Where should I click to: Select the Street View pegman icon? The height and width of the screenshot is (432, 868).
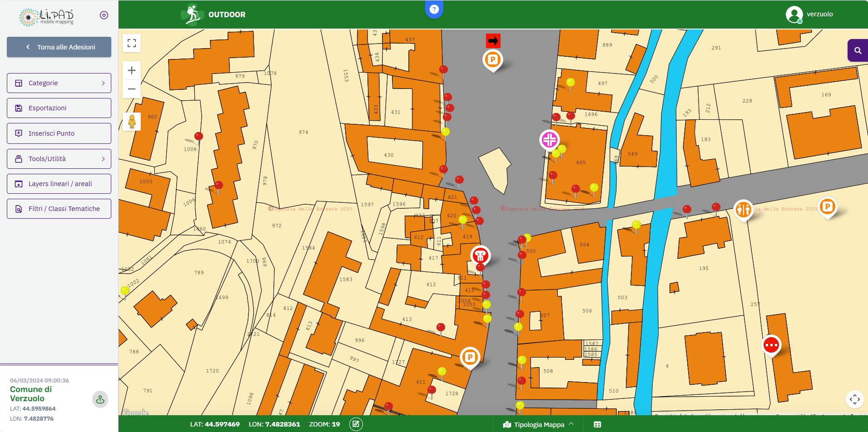132,122
